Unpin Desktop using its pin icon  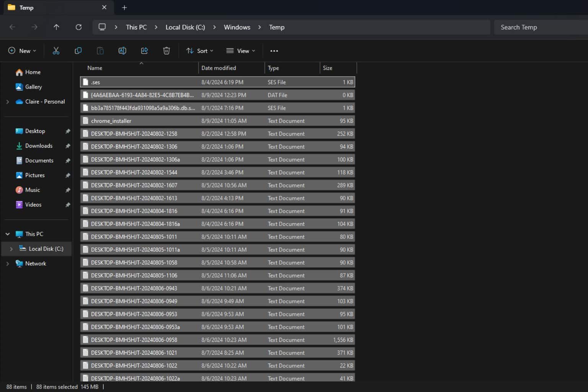(68, 131)
